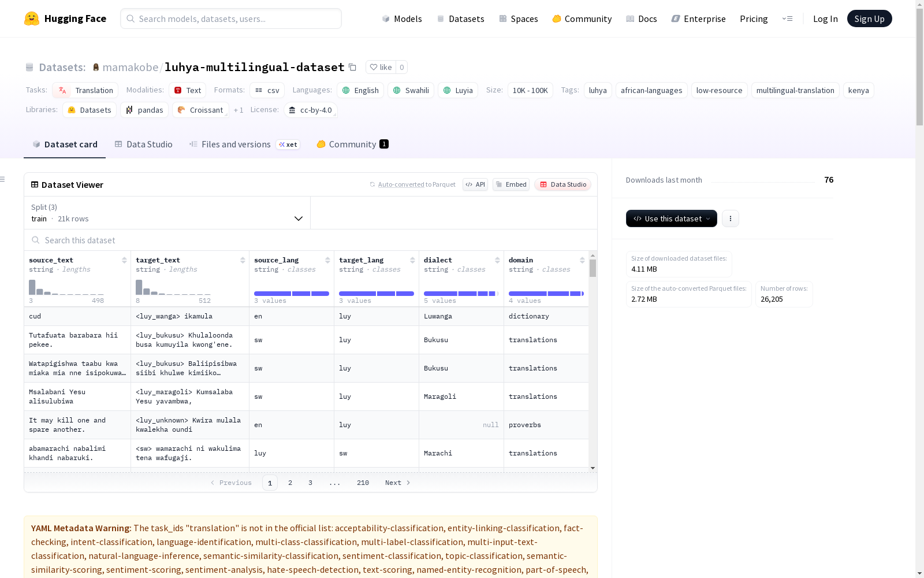This screenshot has width=924, height=578.
Task: Expand the Split train dropdown
Action: point(167,213)
